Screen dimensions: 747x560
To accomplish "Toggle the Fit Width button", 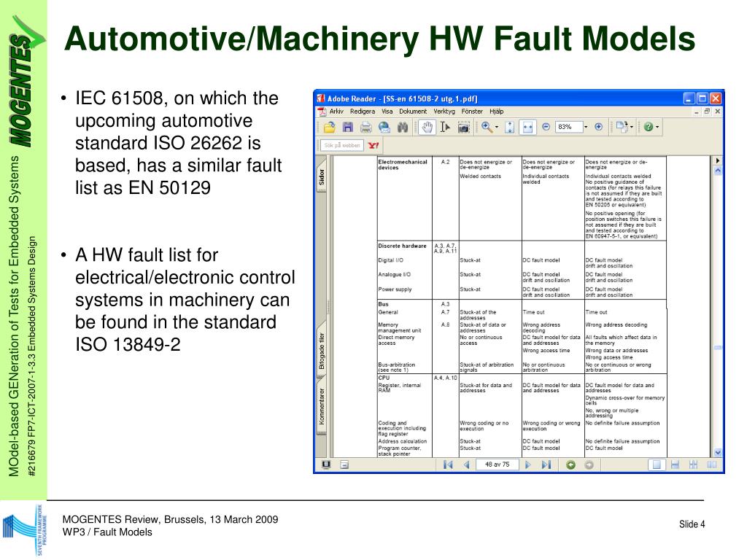I will tap(527, 127).
